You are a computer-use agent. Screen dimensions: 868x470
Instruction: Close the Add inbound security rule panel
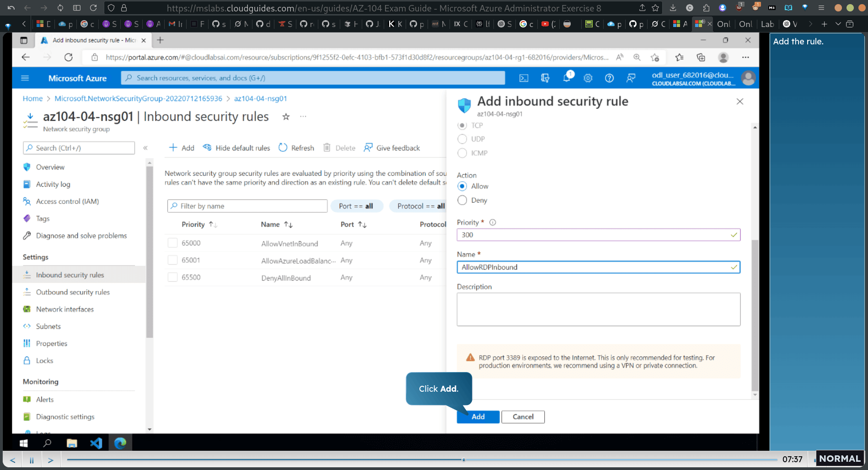pyautogui.click(x=739, y=102)
